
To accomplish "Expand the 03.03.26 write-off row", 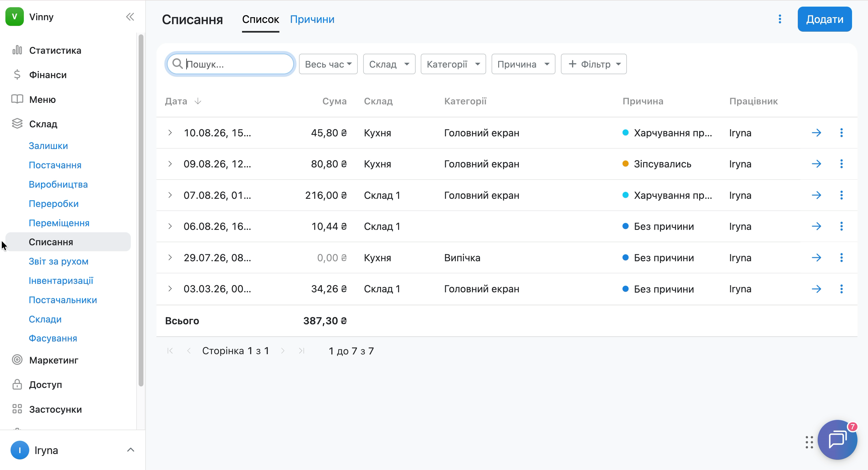I will [x=170, y=289].
